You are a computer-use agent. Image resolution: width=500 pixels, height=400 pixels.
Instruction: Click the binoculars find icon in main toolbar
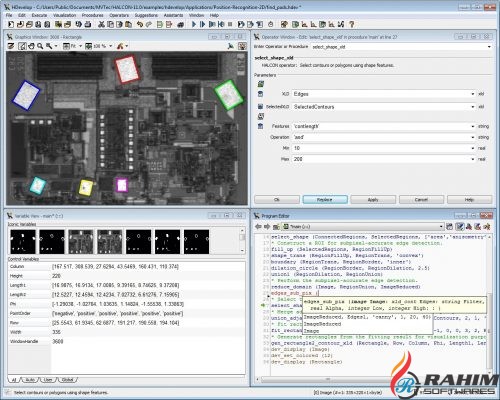coord(180,24)
